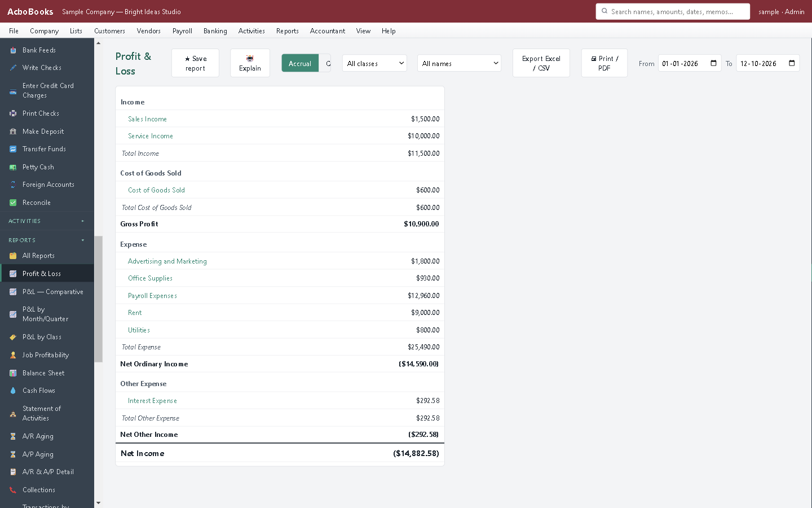This screenshot has height=508, width=812.
Task: Open the From date calendar picker
Action: point(713,63)
